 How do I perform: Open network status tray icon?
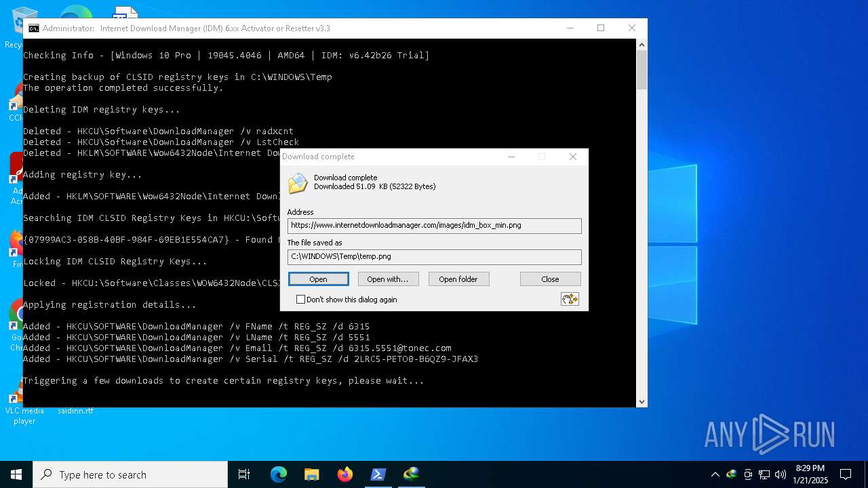pyautogui.click(x=764, y=474)
